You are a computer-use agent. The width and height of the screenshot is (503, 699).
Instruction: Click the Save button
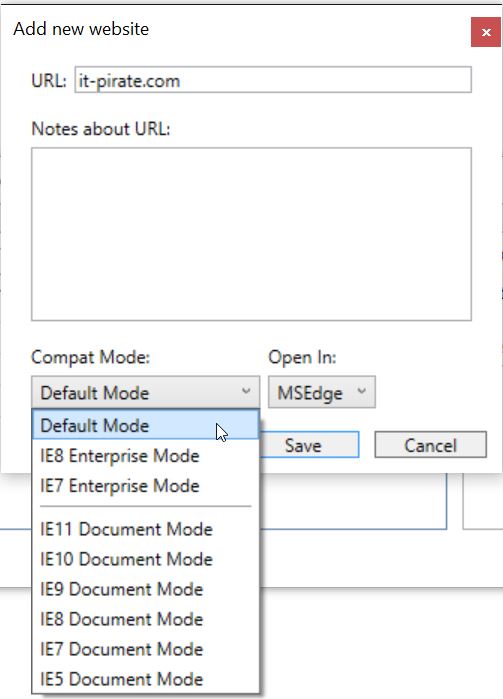(309, 444)
